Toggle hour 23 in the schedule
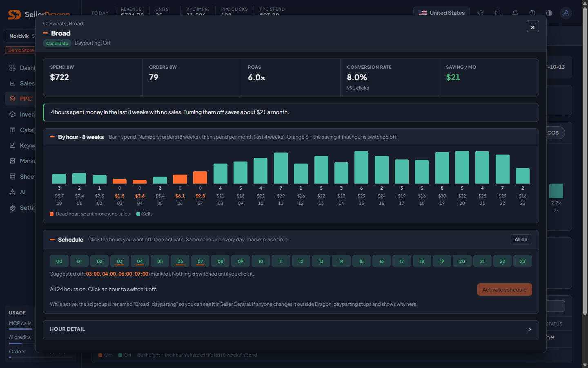 tap(523, 261)
